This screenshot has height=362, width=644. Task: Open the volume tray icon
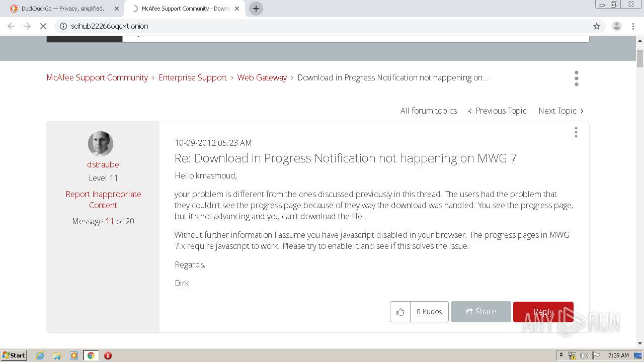584,355
